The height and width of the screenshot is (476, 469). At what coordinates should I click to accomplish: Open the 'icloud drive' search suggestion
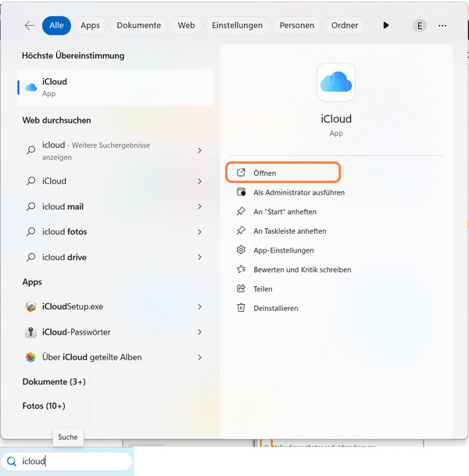[x=116, y=257]
